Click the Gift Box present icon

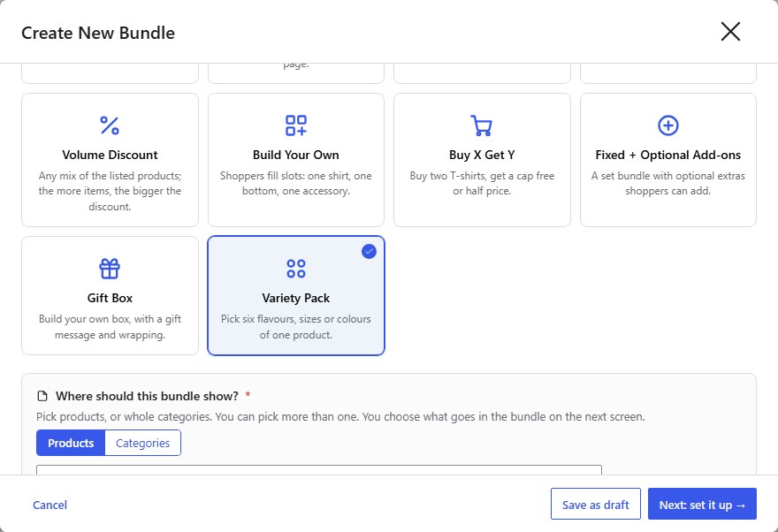click(x=110, y=269)
